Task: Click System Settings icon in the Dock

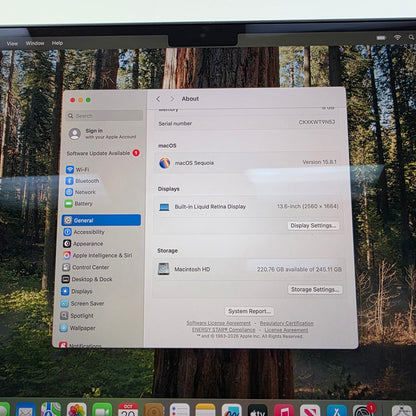Action: click(363, 410)
